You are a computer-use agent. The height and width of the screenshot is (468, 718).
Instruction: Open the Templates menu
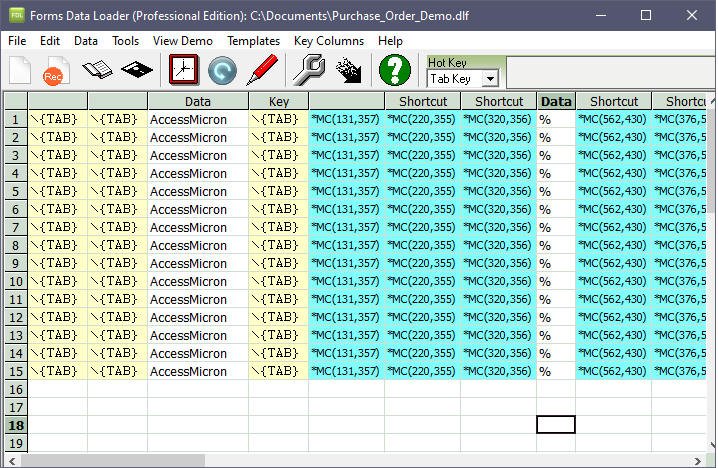click(x=253, y=41)
